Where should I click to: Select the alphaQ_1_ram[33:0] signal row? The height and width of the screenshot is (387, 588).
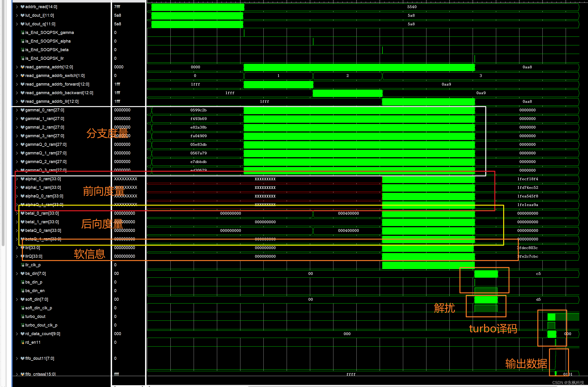(x=62, y=205)
